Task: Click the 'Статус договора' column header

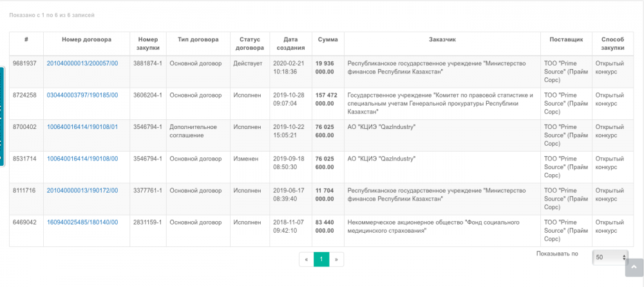Action: coord(247,43)
